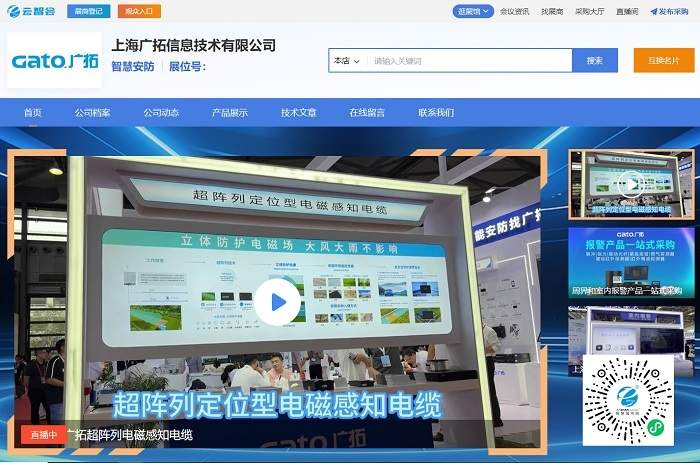
Task: Play the 超阵列定位型电磁感知电缆 thumbnail video
Action: coord(631,184)
